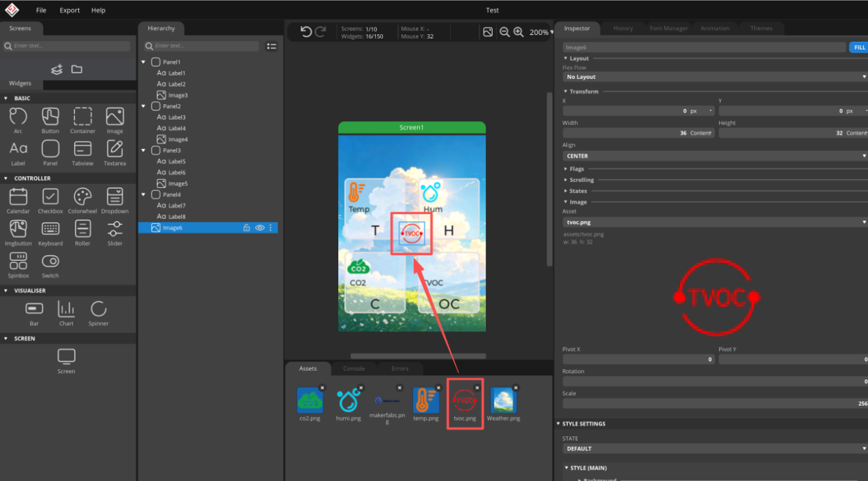Screen dimensions: 868x481
Task: Switch to the Console tab
Action: pyautogui.click(x=354, y=368)
